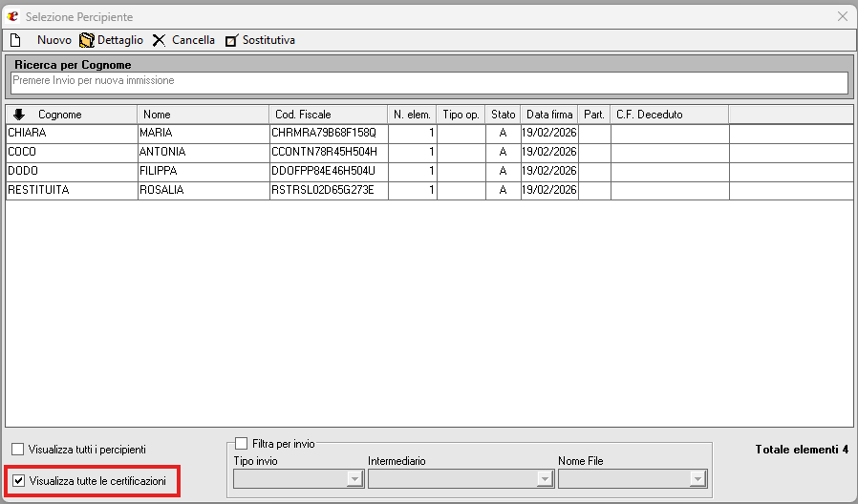
Task: Click the Stato A cell in CHIARA row
Action: tap(503, 133)
